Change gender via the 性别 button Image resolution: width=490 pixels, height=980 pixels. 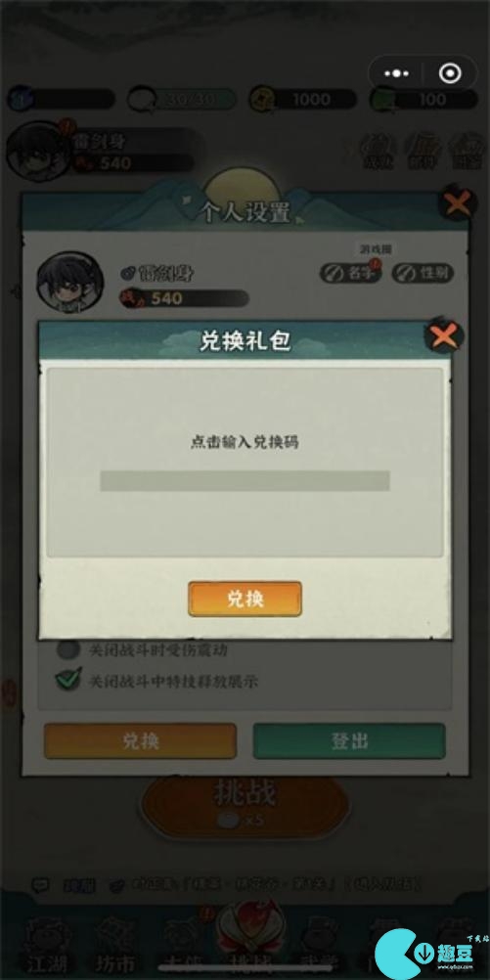(x=423, y=273)
